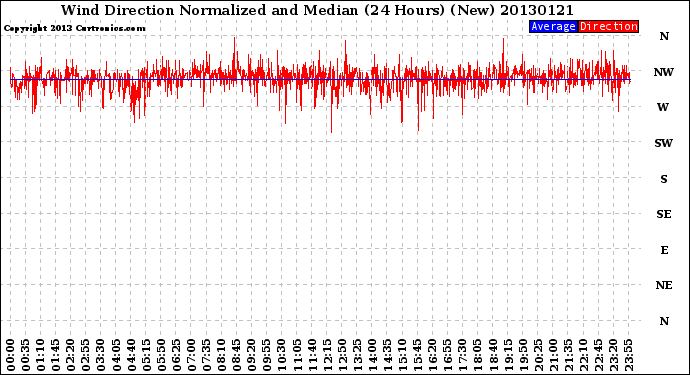
Task: Click the 04:40 time label
Action: point(132,355)
